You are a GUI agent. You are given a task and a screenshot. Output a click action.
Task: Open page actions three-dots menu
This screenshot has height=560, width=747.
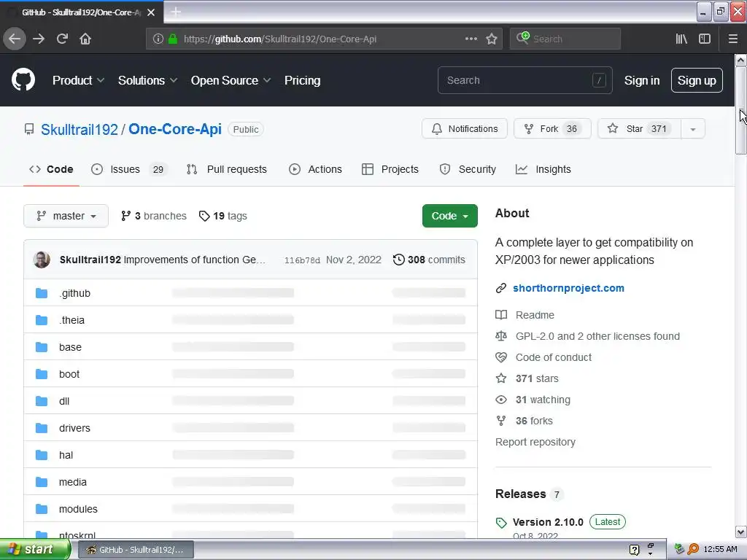(x=471, y=39)
